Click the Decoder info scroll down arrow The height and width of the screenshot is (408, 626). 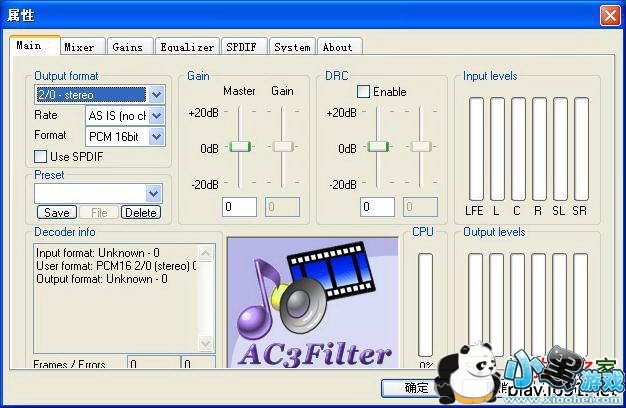pyautogui.click(x=206, y=343)
